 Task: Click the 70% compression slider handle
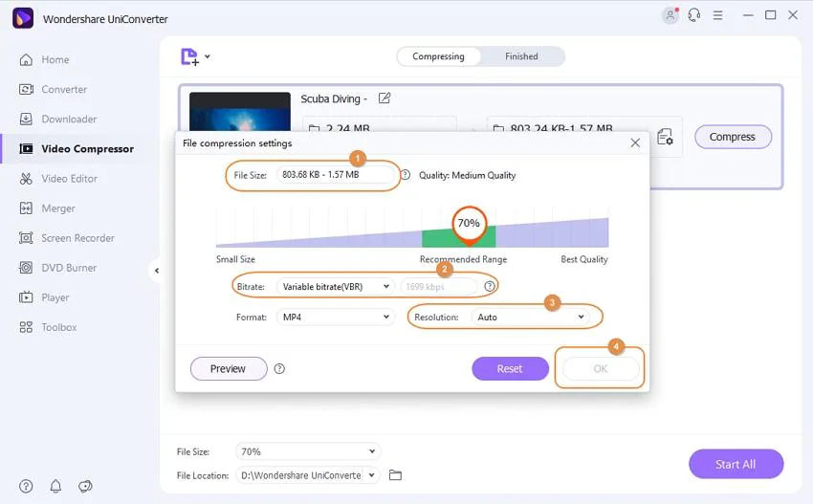pos(470,224)
